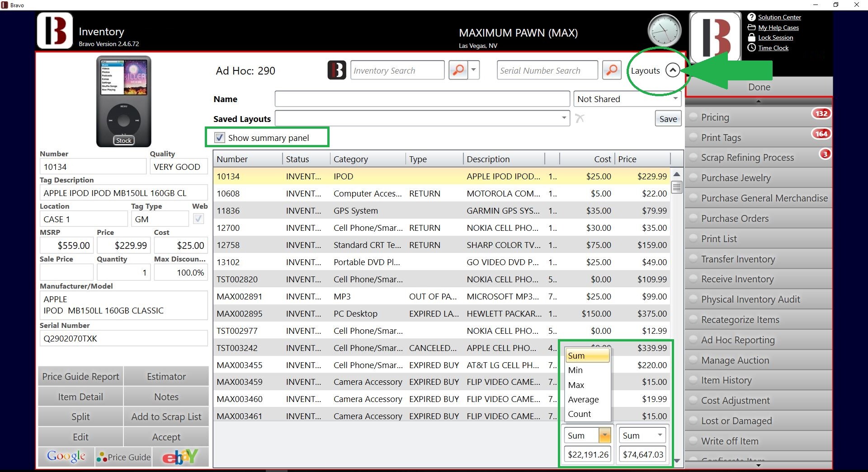The height and width of the screenshot is (472, 868).
Task: Sort by the Category column header
Action: coord(368,159)
